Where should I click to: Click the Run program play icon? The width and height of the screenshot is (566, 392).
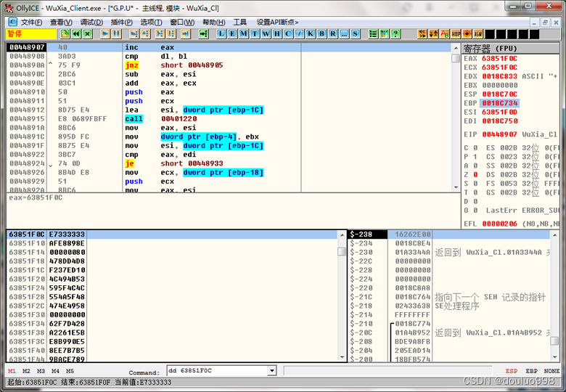[105, 34]
